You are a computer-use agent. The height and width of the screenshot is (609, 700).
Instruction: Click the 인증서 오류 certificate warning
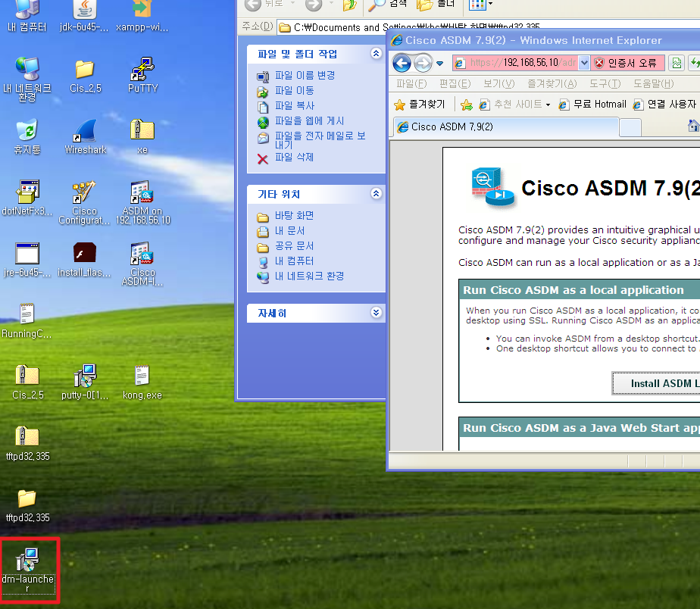click(x=629, y=63)
